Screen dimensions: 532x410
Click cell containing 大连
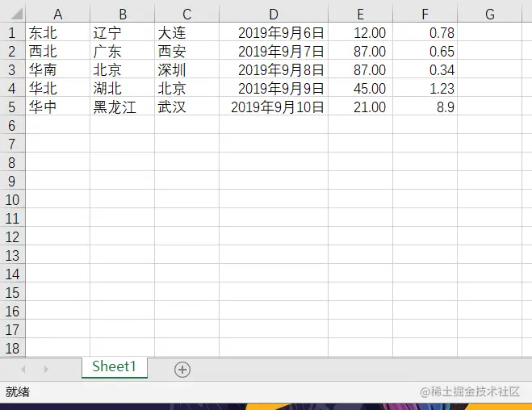(x=187, y=32)
